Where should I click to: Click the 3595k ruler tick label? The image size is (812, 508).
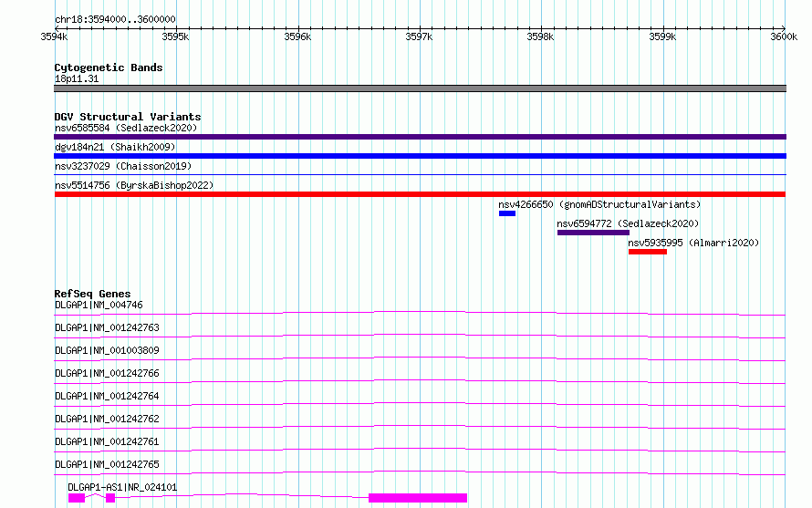[175, 36]
